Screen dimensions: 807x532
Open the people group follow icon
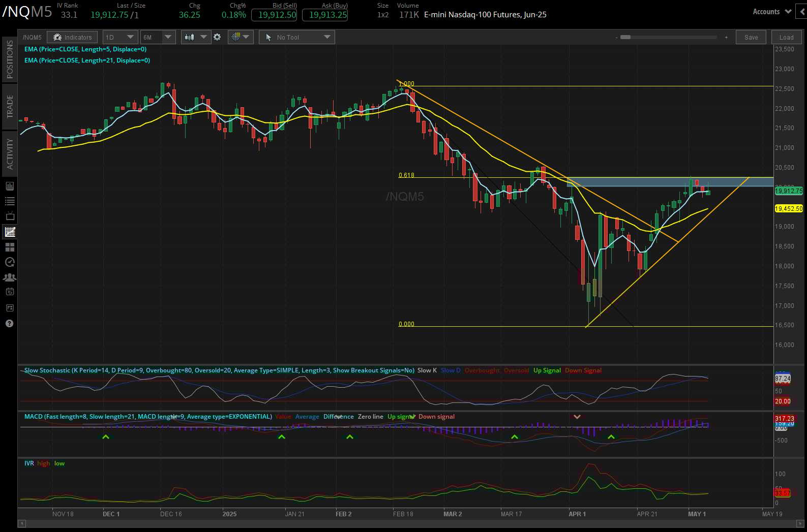9,277
